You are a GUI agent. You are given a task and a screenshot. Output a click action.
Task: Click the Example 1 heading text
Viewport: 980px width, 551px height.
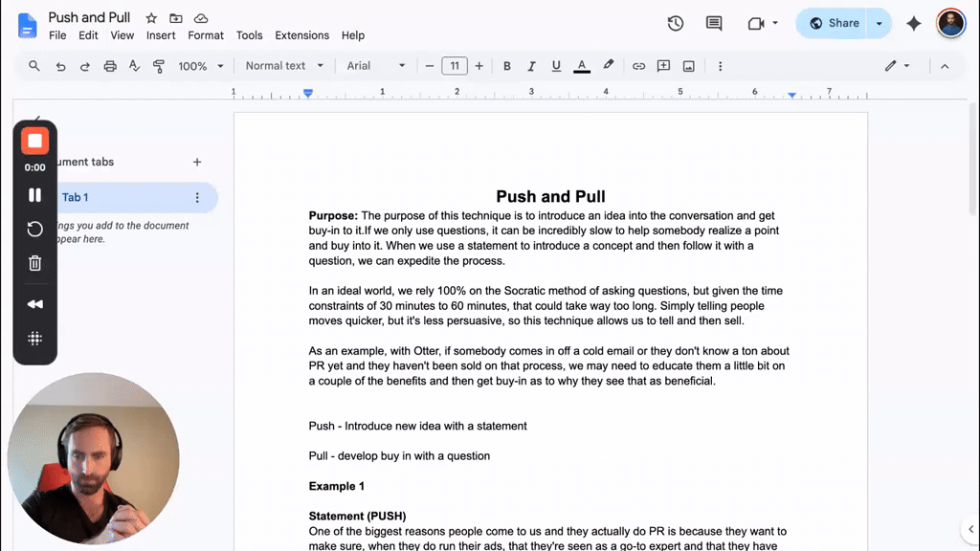[336, 486]
